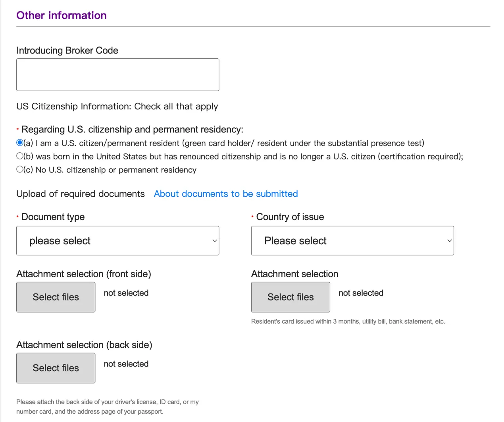
Task: Click the Other information section heading
Action: click(x=62, y=15)
